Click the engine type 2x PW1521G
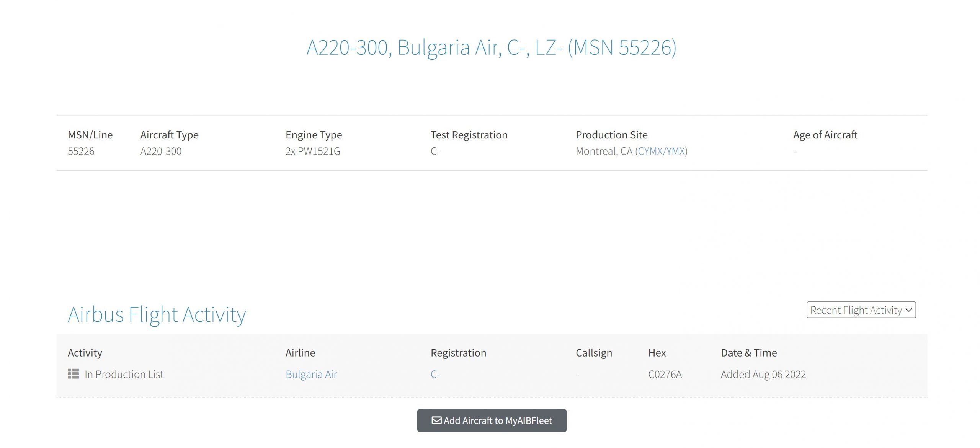This screenshot has width=980, height=448. pyautogui.click(x=313, y=151)
